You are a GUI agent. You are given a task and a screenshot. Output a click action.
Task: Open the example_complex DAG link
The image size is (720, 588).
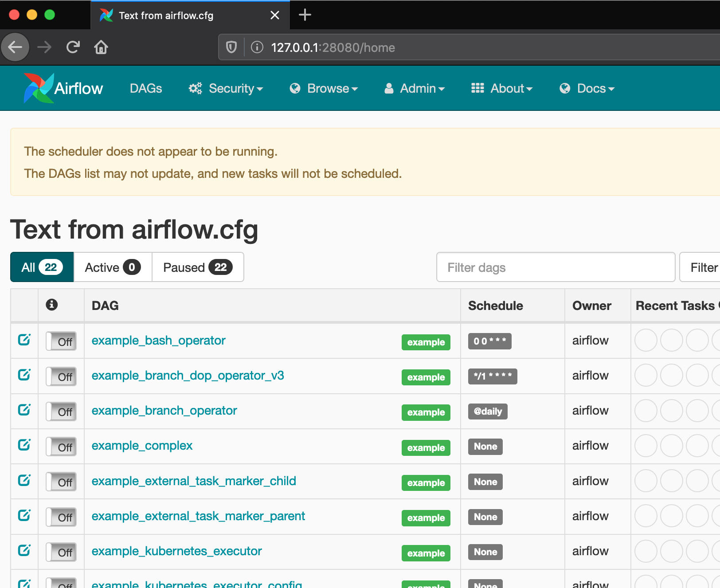tap(142, 445)
